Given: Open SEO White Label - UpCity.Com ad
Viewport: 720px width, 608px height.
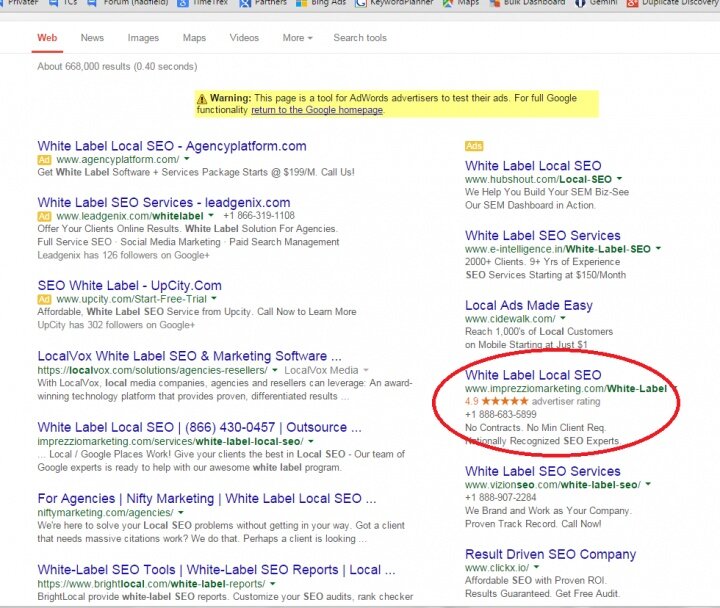Looking at the screenshot, I should [x=129, y=286].
